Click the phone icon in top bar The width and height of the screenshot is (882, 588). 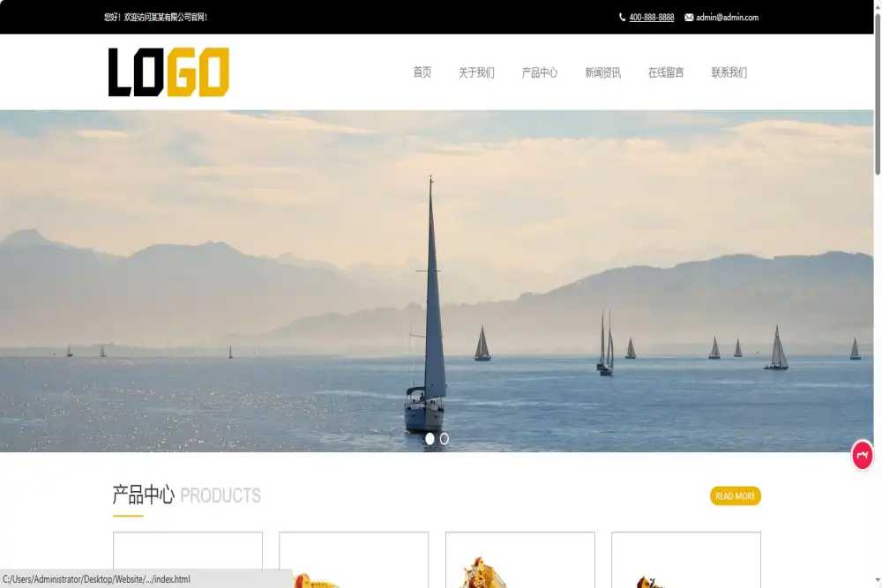click(x=623, y=18)
